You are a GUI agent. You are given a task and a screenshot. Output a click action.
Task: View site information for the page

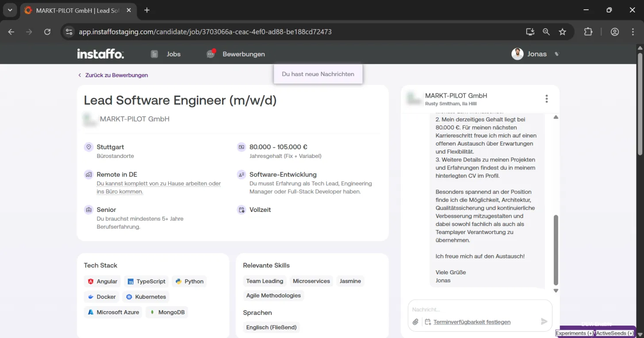tap(69, 32)
